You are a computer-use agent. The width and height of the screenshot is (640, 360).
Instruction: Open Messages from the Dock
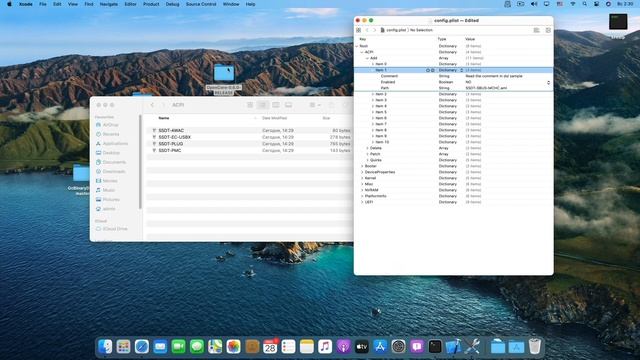click(197, 347)
